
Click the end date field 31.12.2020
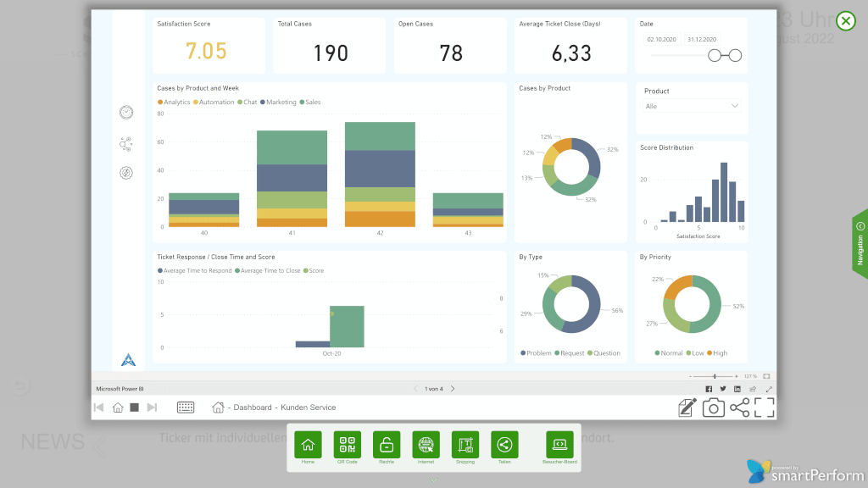(702, 39)
